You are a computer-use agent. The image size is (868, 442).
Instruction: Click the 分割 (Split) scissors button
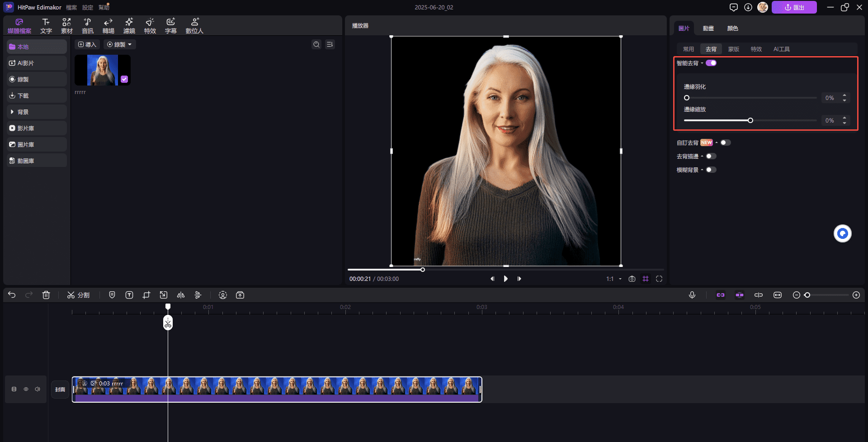click(x=78, y=295)
